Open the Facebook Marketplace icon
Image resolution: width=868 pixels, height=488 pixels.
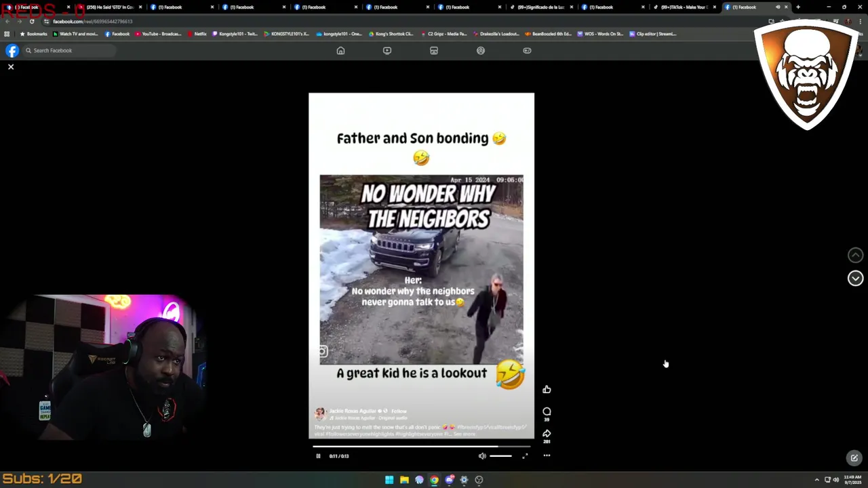pos(434,51)
